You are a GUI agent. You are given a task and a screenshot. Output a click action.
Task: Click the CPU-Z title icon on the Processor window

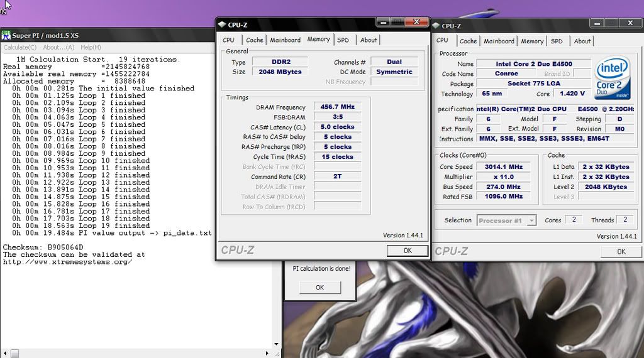[x=436, y=26]
